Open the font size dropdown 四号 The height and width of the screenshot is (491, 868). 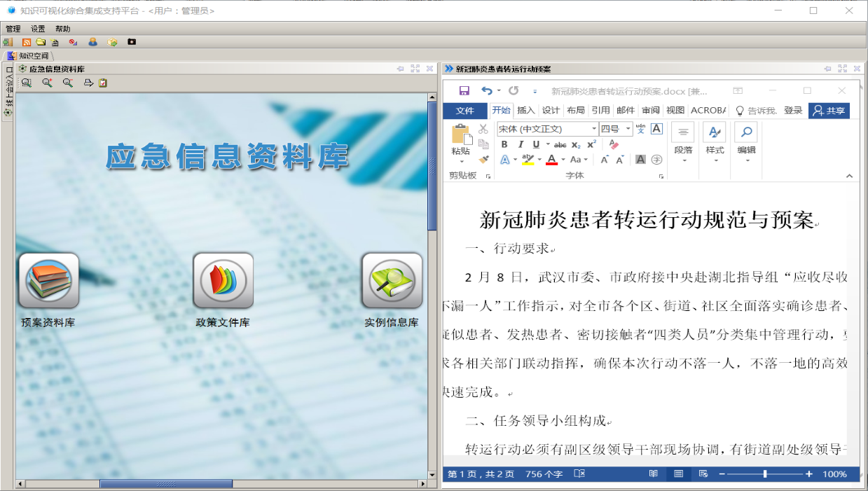[x=628, y=129]
